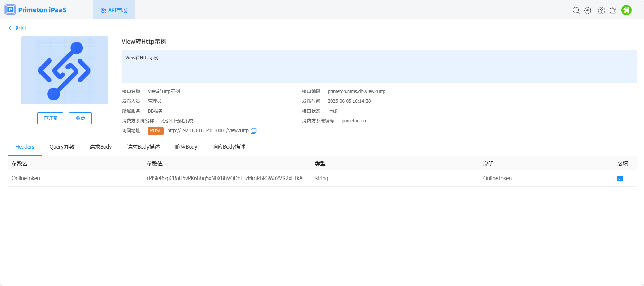
Task: Click the API thumbnail image
Action: pos(64,70)
